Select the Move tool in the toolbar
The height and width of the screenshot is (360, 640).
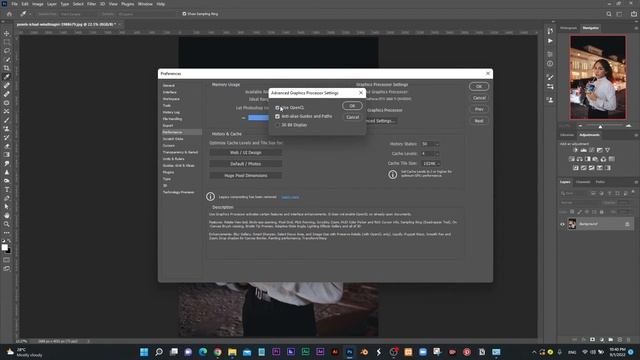pyautogui.click(x=7, y=33)
